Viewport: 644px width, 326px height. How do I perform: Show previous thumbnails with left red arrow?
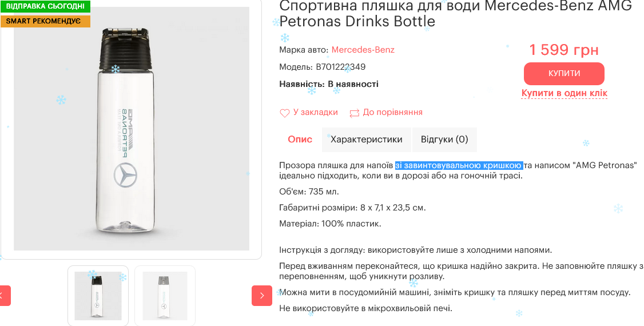coord(4,296)
